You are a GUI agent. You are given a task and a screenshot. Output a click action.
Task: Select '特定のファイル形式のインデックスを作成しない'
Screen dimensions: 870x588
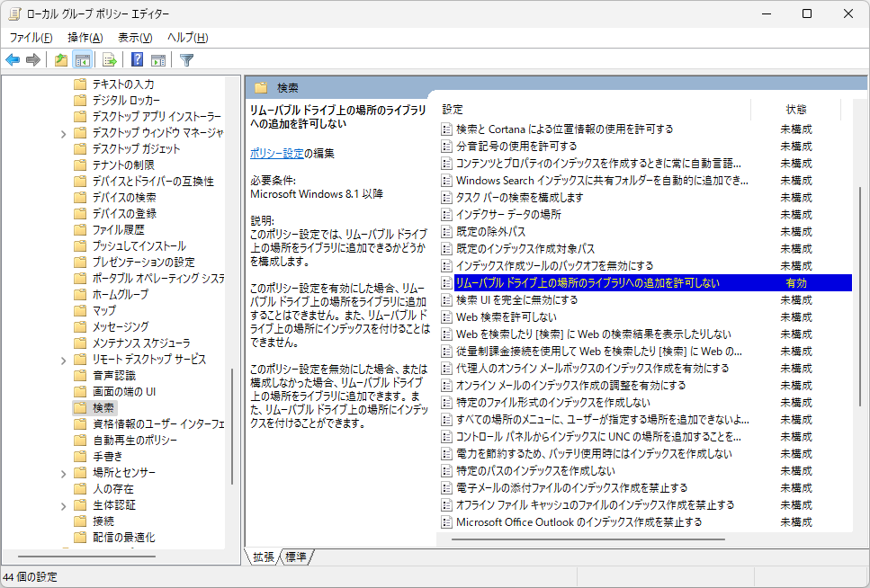[x=553, y=403]
